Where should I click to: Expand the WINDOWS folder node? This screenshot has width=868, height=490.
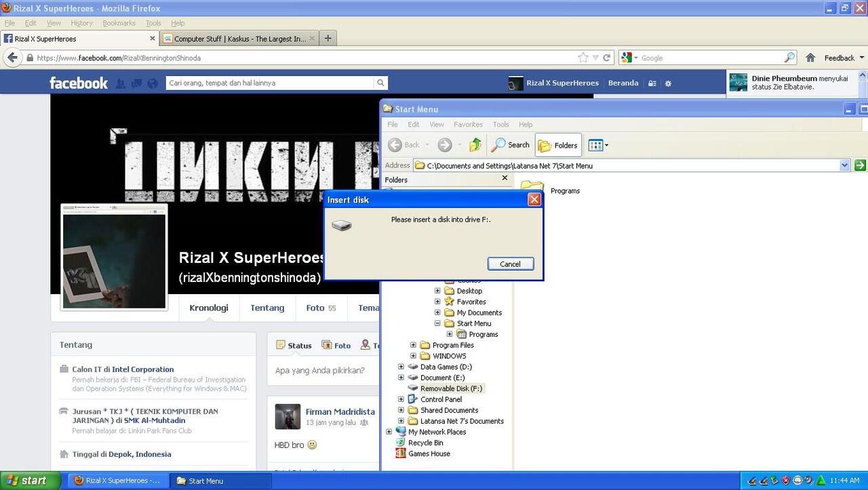[413, 356]
